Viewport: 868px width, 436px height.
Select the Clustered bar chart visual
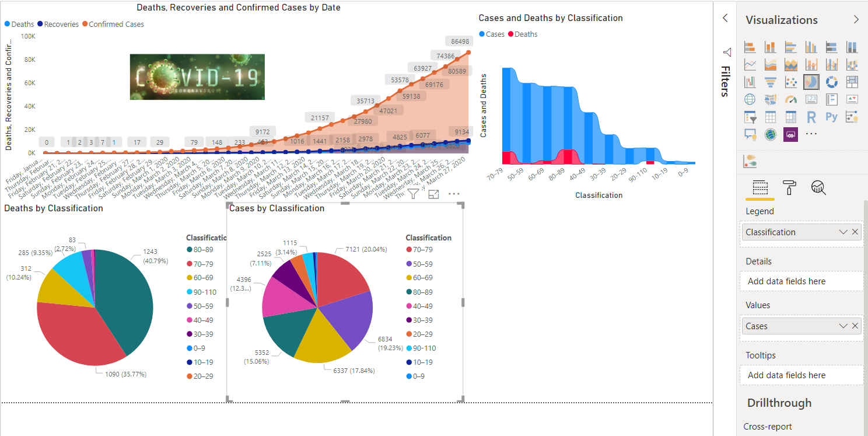click(x=791, y=47)
